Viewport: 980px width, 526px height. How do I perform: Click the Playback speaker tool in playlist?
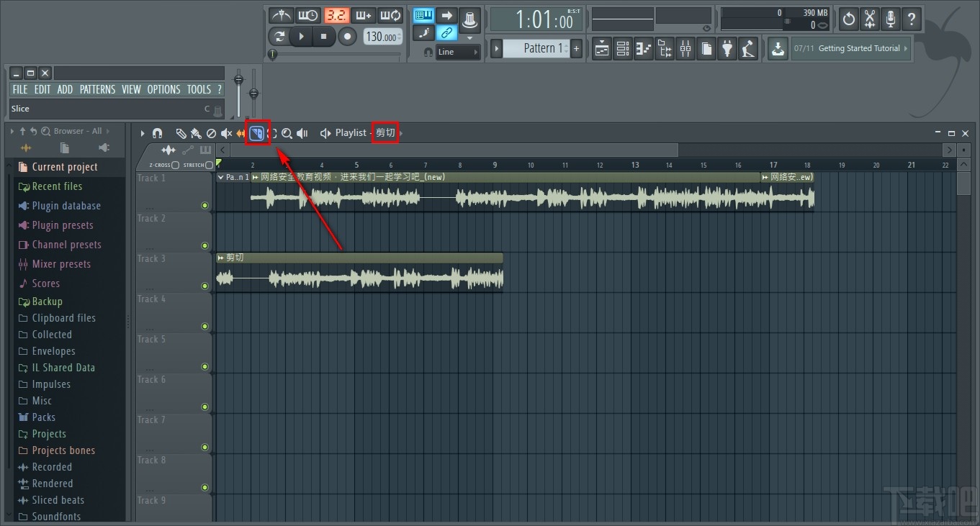tap(302, 133)
